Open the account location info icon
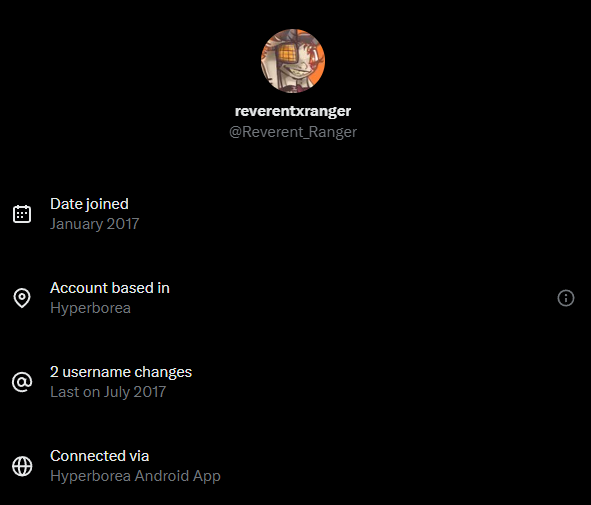Screen dimensions: 591x505 pos(566,298)
